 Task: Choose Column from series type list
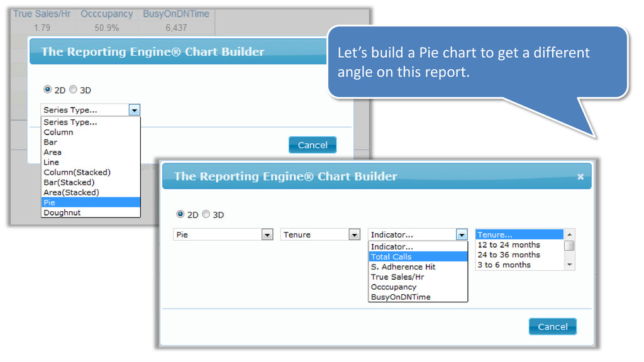click(x=91, y=132)
